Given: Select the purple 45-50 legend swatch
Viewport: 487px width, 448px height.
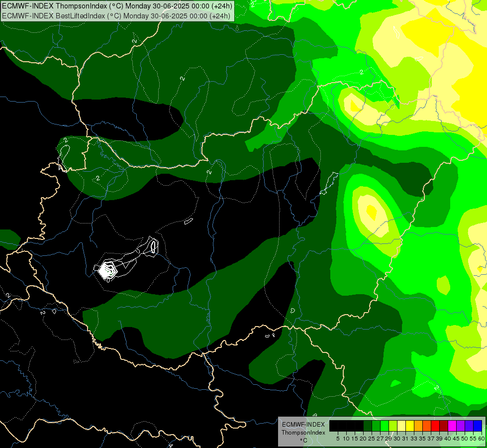Looking at the screenshot, I should point(461,426).
